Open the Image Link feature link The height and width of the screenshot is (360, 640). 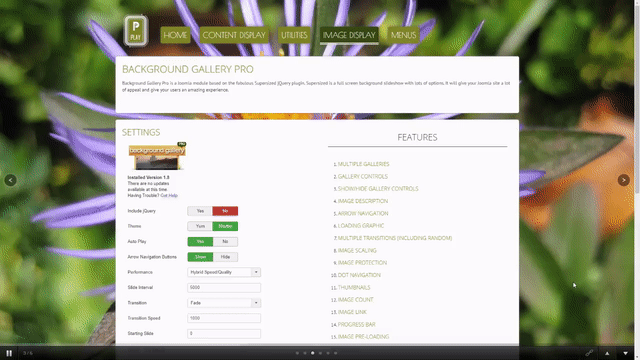pos(352,312)
